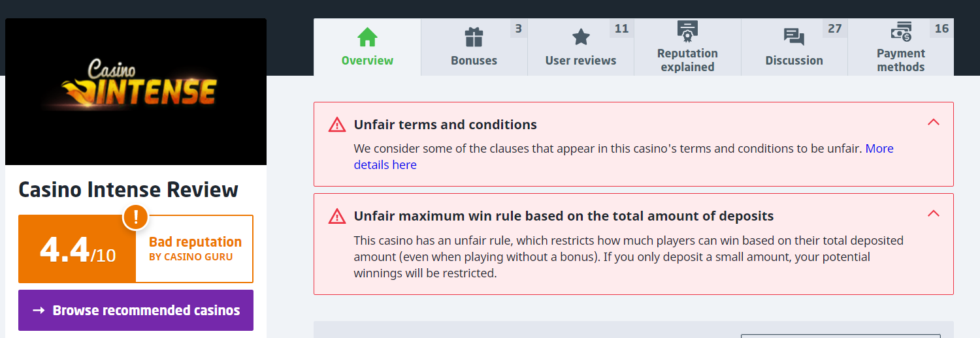
Task: Collapse the Unfair terms and conditions alert
Action: click(x=934, y=122)
